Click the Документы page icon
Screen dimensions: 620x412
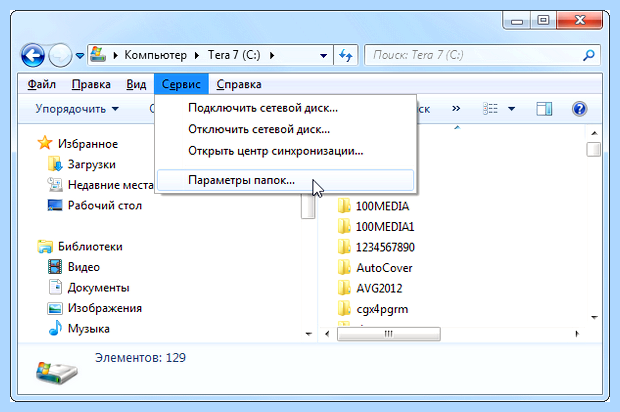coord(55,287)
